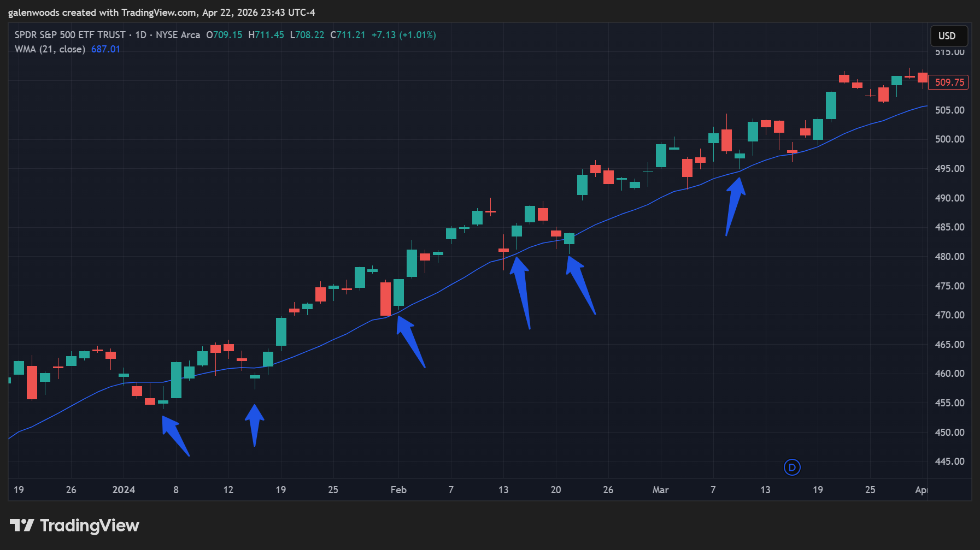The height and width of the screenshot is (550, 980).
Task: Click the 455.00 price axis label
Action: pyautogui.click(x=949, y=403)
